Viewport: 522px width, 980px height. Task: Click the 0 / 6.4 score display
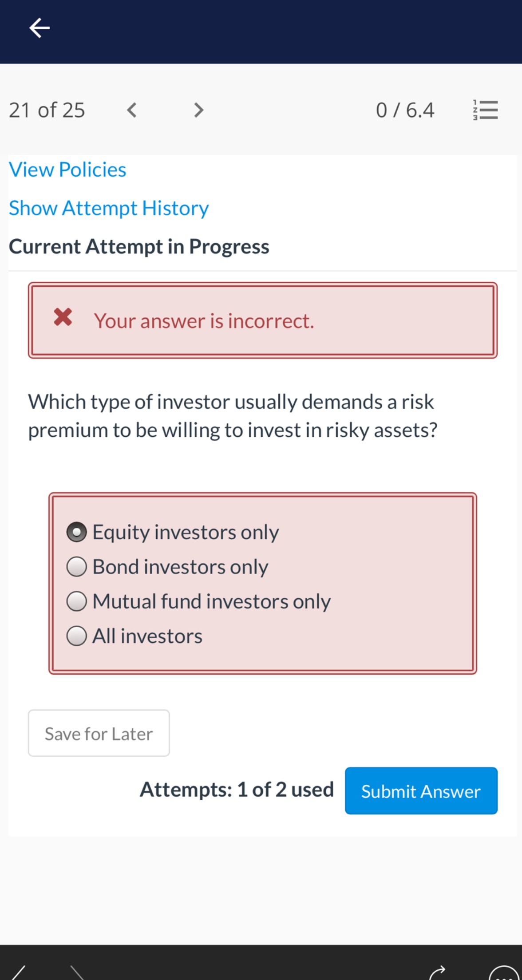click(405, 110)
